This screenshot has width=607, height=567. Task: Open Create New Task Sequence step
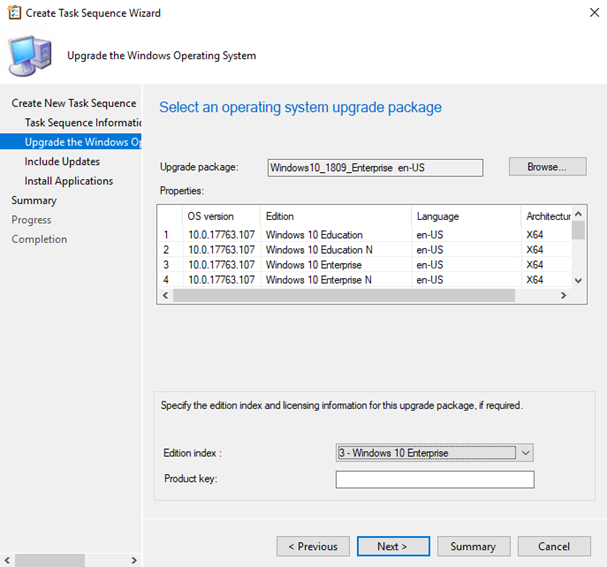coord(74,103)
